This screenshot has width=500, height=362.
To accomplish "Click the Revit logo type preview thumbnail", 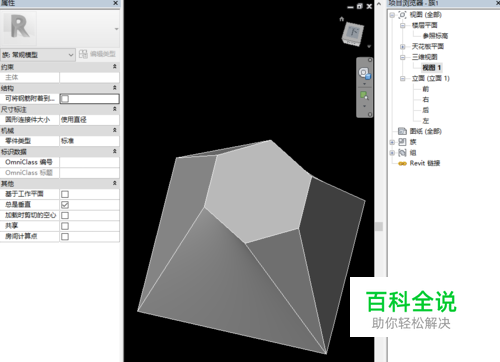I will click(x=19, y=28).
